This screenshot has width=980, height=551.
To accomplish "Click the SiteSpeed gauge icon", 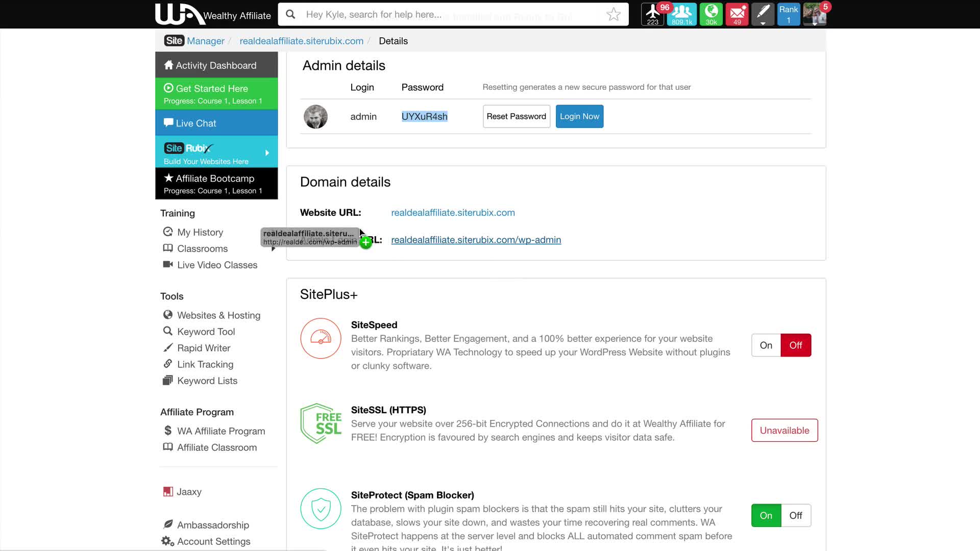I will pos(321,338).
